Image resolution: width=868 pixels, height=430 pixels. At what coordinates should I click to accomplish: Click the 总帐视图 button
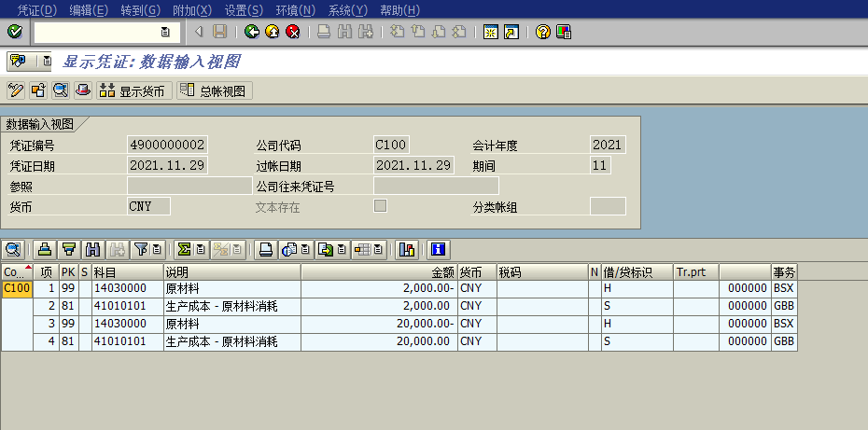click(x=215, y=90)
